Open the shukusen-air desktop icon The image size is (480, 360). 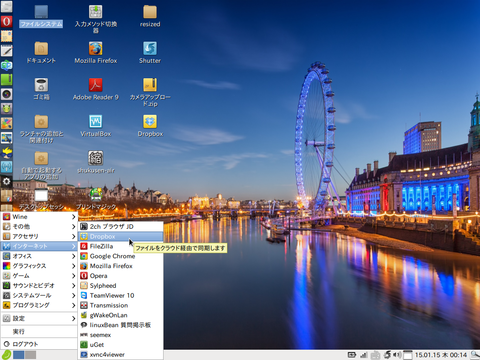tap(96, 162)
